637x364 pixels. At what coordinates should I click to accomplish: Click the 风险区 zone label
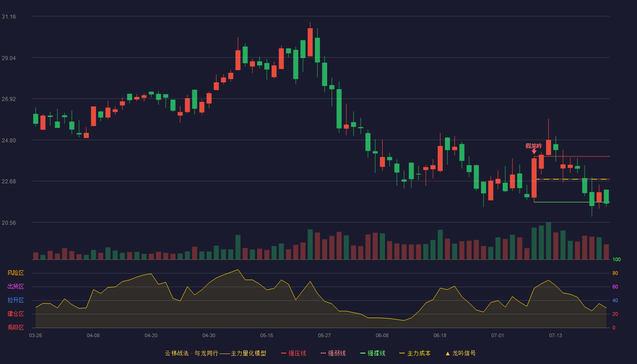(x=15, y=273)
